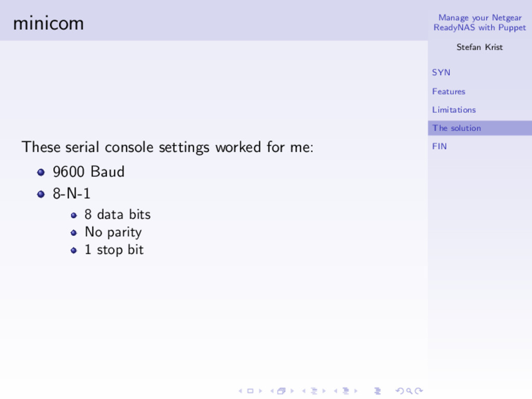
Task: Select the highlighted The solution section
Action: click(456, 128)
